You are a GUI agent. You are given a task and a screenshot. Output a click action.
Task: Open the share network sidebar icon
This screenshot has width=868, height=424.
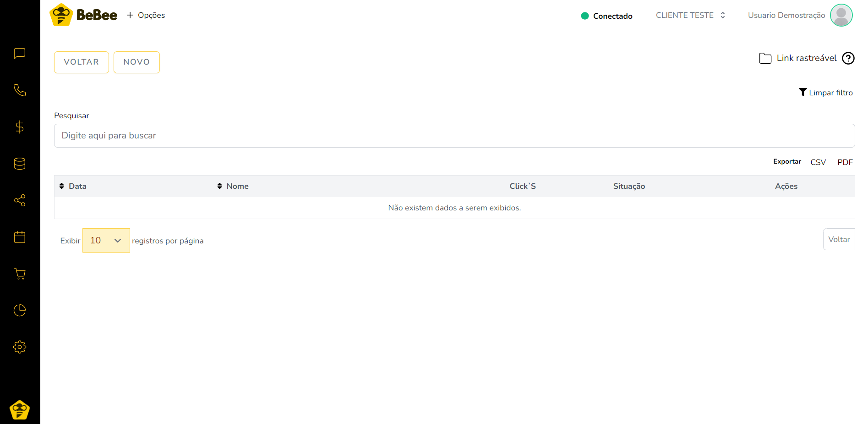click(20, 200)
